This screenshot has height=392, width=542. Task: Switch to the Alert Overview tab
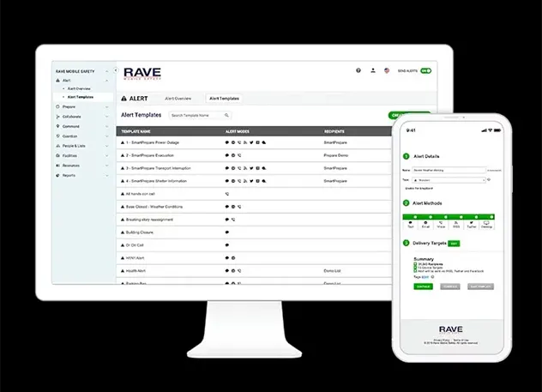pos(178,99)
